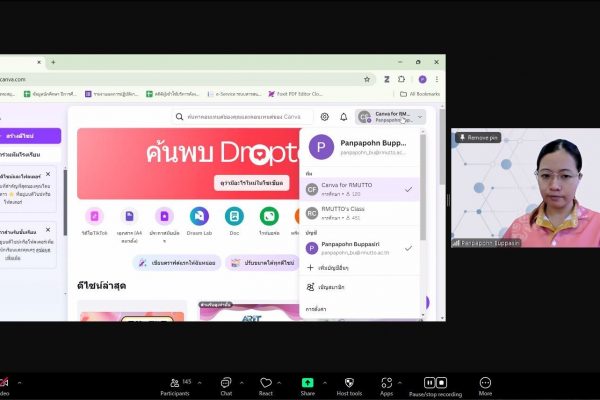Image resolution: width=600 pixels, height=400 pixels.
Task: Click the purple create design button in the sidebar
Action: click(x=30, y=136)
